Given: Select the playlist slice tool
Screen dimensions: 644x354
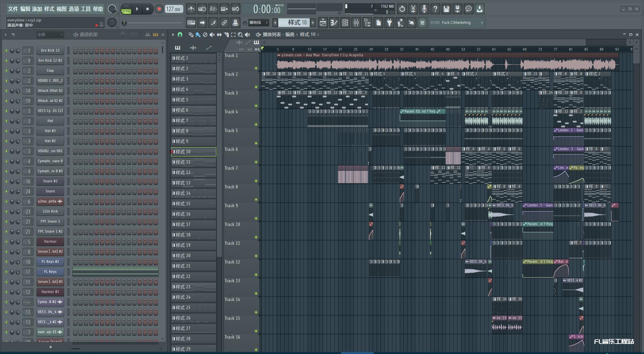Looking at the screenshot, I should [x=226, y=35].
